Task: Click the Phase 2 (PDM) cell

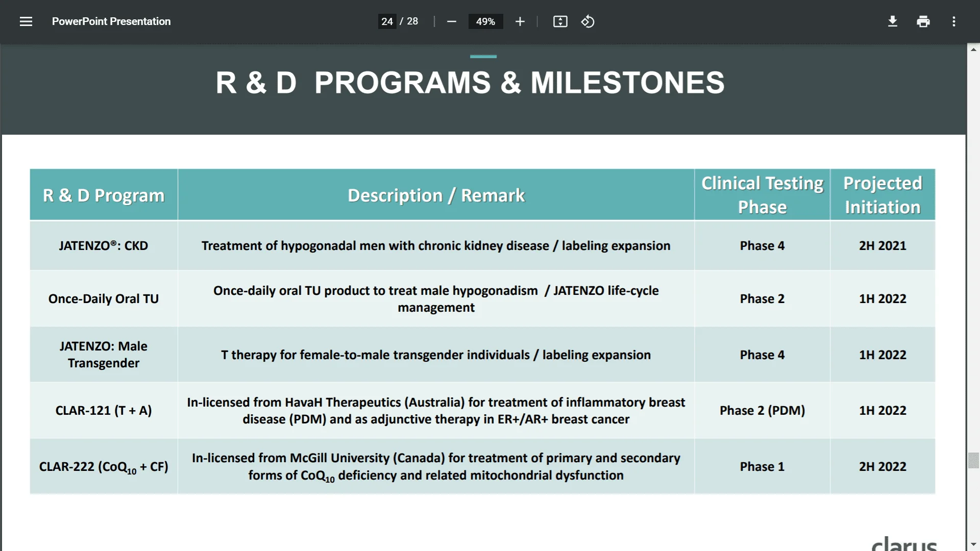Action: click(x=762, y=410)
